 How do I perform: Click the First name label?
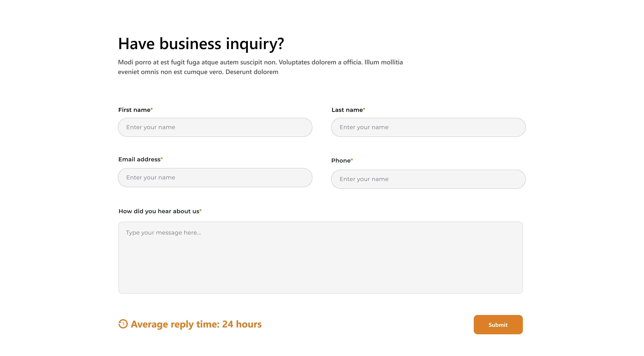(x=134, y=110)
